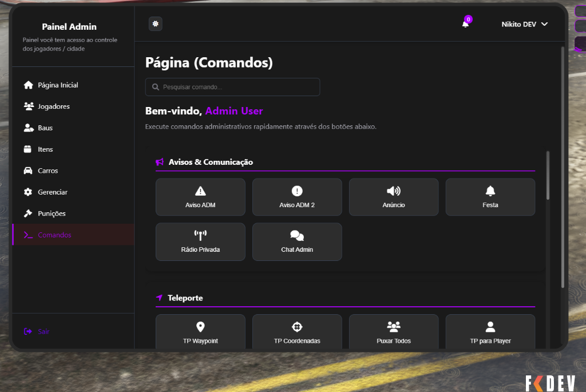Click the paper-plane icon beside Teleporte
Image resolution: width=586 pixels, height=392 pixels.
tap(158, 298)
